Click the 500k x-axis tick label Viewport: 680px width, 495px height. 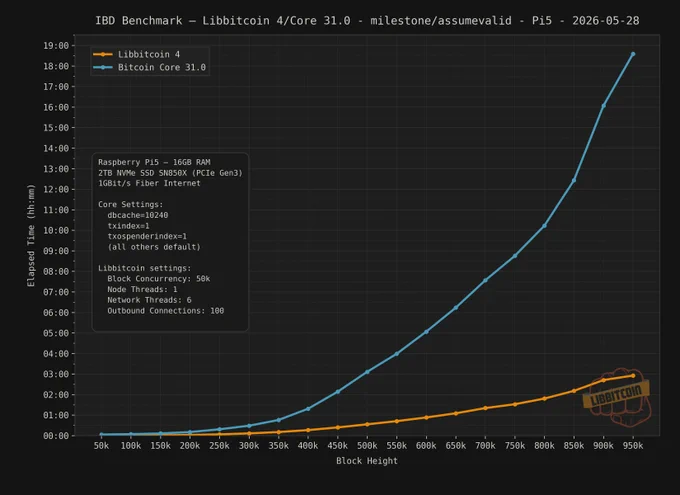(x=367, y=446)
